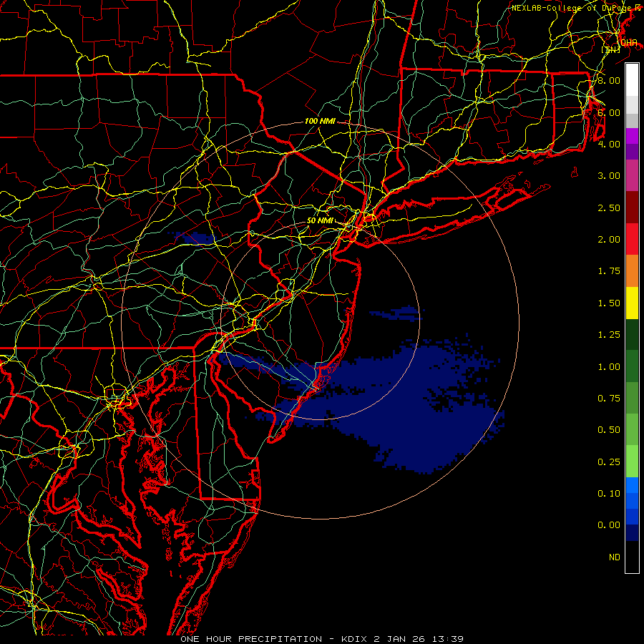Click the black ND swatch in legend
The width and height of the screenshot is (644, 644).
[x=632, y=557]
